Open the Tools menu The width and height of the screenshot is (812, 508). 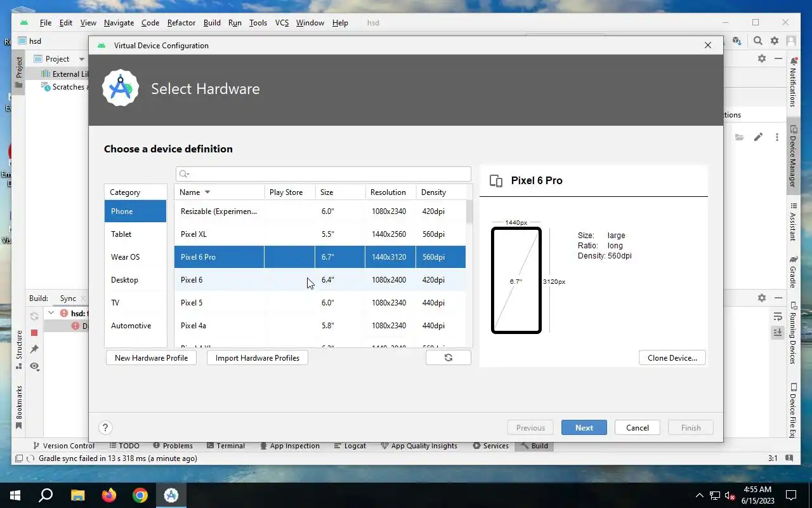pyautogui.click(x=258, y=23)
